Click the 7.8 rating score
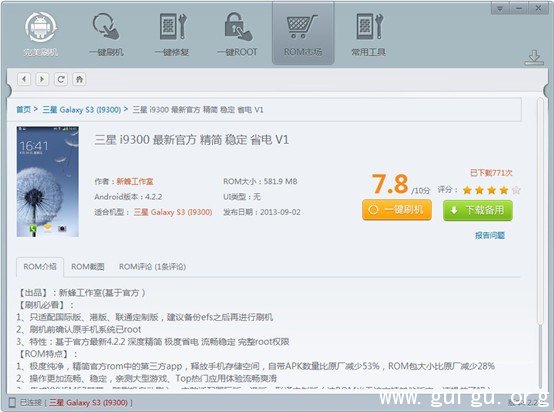Screen dimensions: 554x412 tap(390, 184)
